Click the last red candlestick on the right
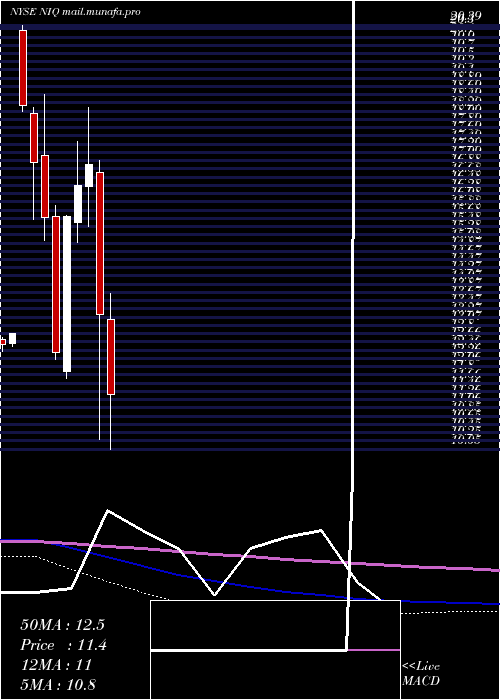 click(111, 357)
